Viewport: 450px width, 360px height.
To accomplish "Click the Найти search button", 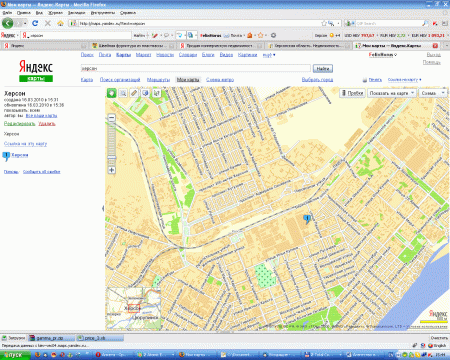I will [x=323, y=68].
